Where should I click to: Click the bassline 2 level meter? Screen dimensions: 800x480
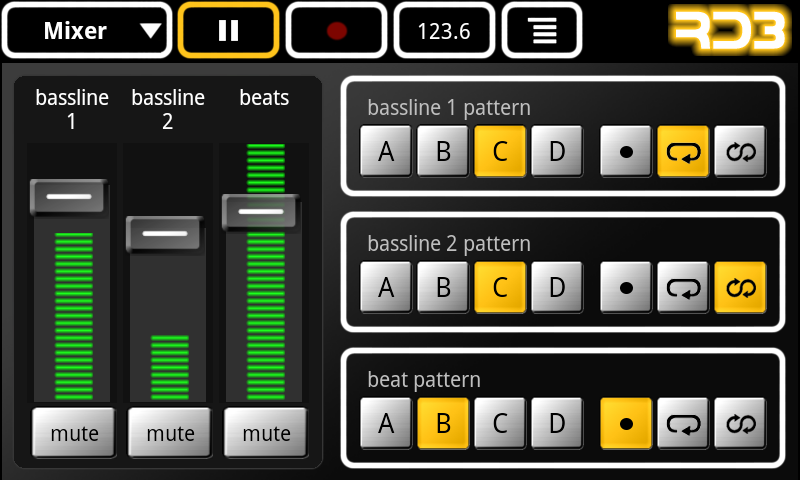(x=170, y=368)
